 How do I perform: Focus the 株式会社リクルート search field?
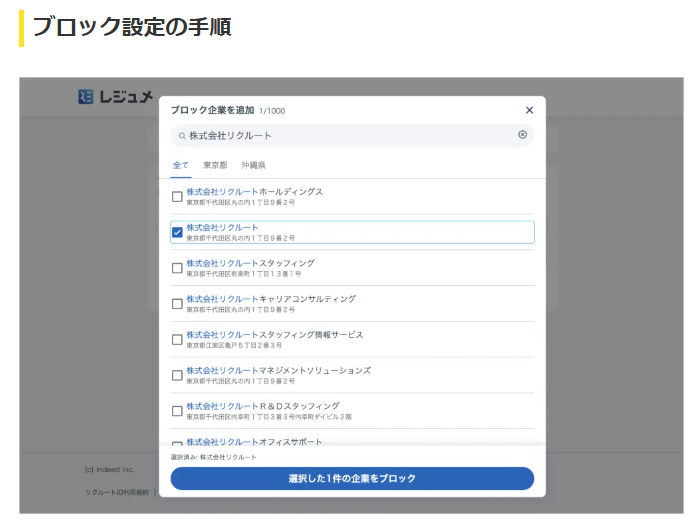coord(352,135)
